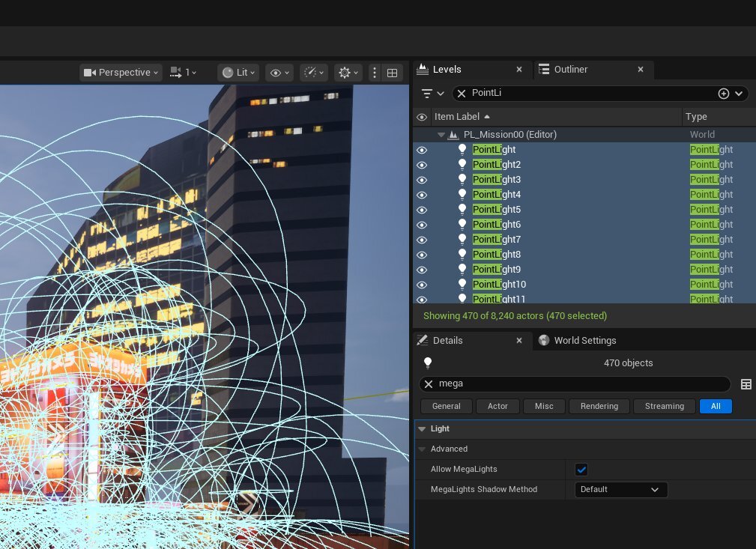Uncheck the Allow MegaLights checkbox
This screenshot has width=756, height=549.
581,470
